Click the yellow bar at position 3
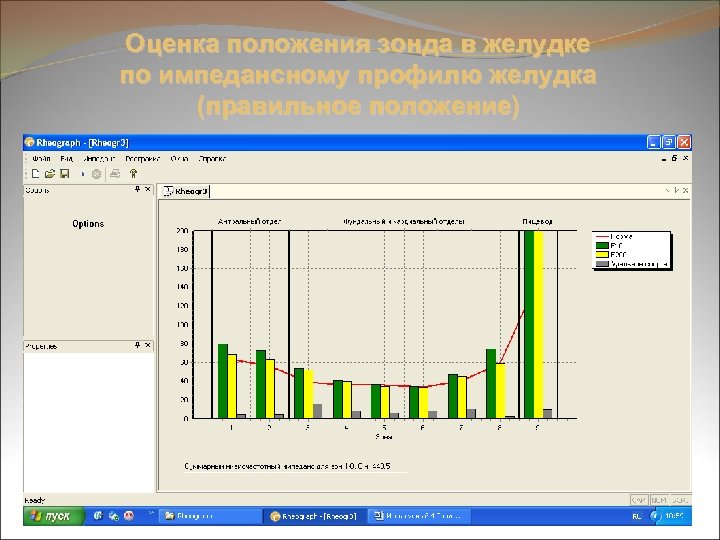 [309, 394]
